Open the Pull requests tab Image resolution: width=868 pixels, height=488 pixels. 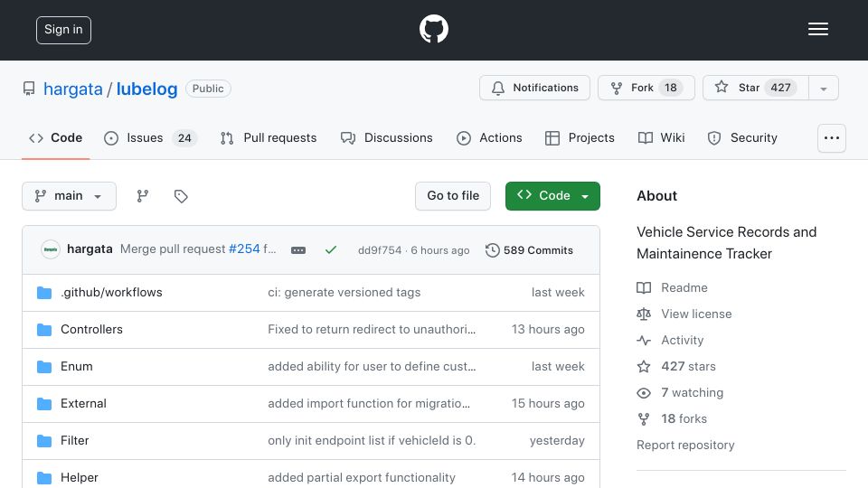click(x=269, y=137)
